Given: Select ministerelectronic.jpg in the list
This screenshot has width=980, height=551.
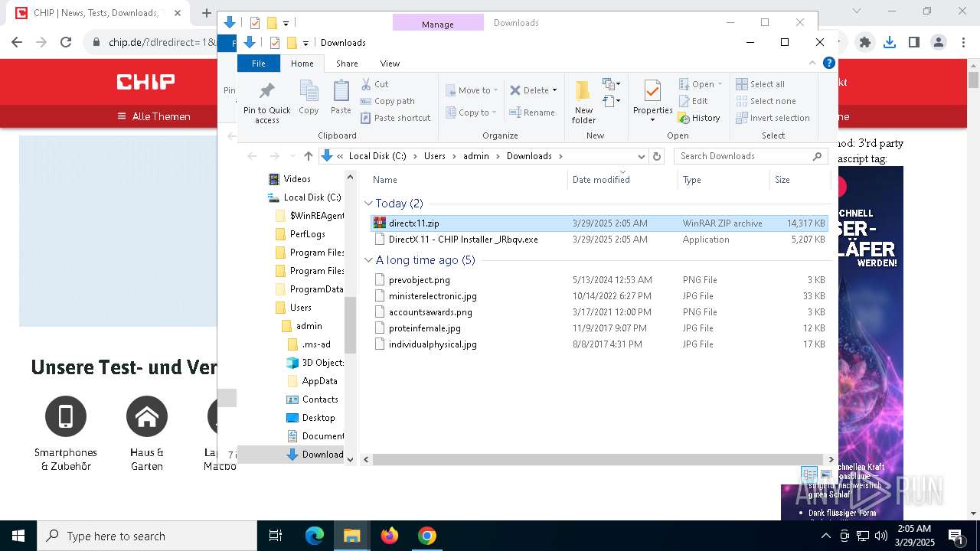Looking at the screenshot, I should click(599, 296).
